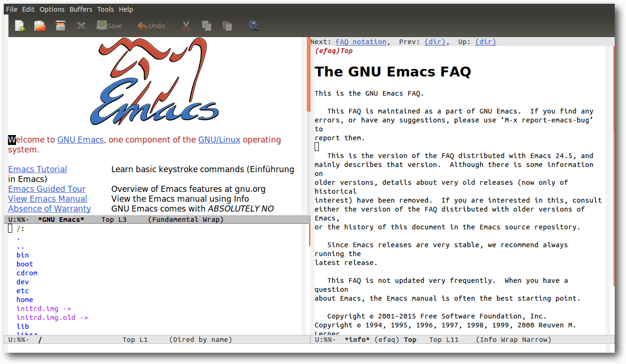Viewport: 626px width, 364px height.
Task: Click the magnifier search toolbar icon
Action: tap(254, 26)
